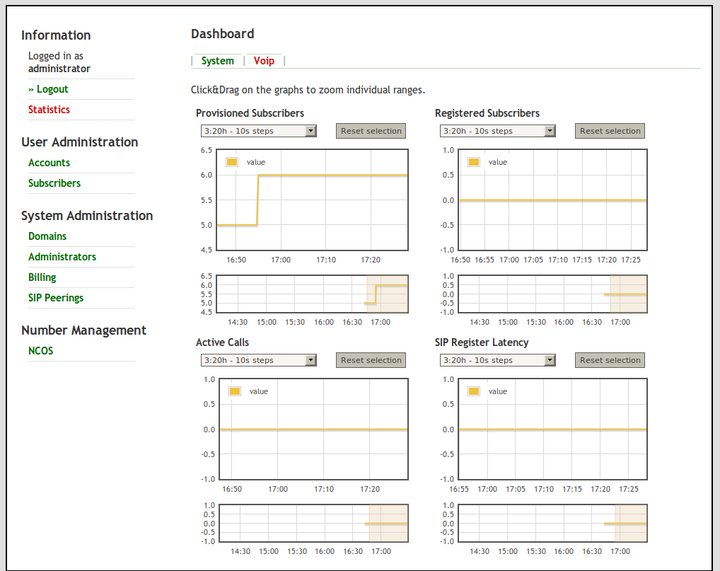Navigate to NCOS under Number Management
The width and height of the screenshot is (720, 571).
tap(41, 351)
